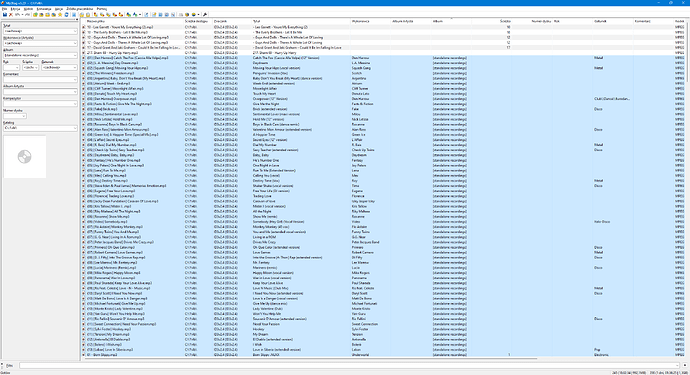Expand the Kompozytor combo box
The image size is (690, 375).
click(x=75, y=104)
